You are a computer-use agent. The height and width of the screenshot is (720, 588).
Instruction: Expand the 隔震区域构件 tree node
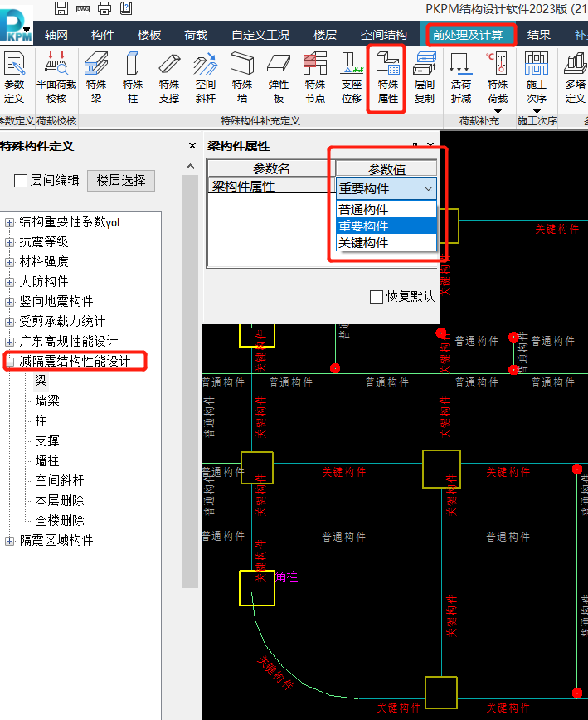click(9, 541)
